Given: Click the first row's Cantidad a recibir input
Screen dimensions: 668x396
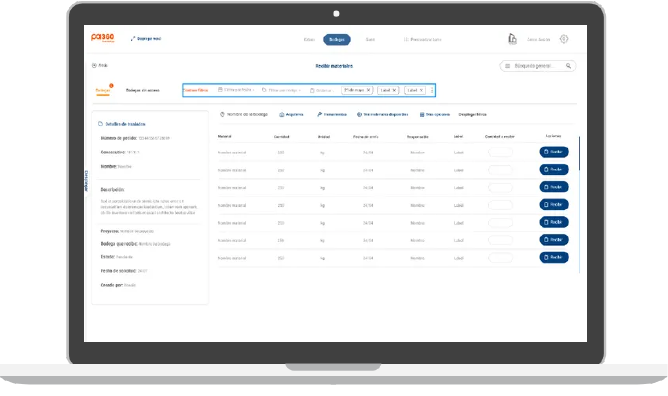Looking at the screenshot, I should [x=500, y=152].
